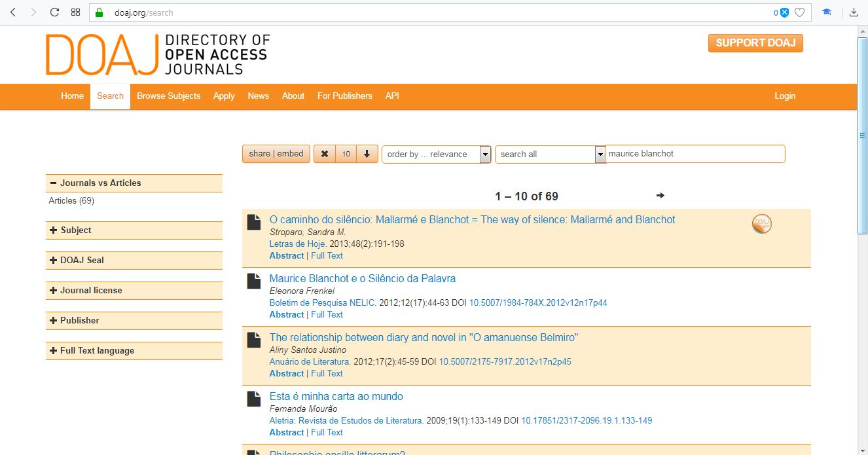Viewport: 868px width, 455px height.
Task: Open Browse Subjects menu item
Action: click(168, 96)
